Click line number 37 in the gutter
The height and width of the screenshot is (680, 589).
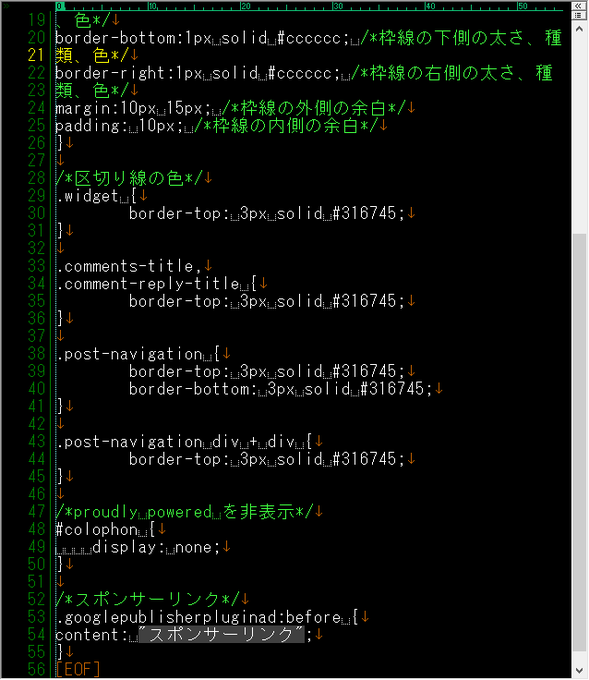click(36, 336)
